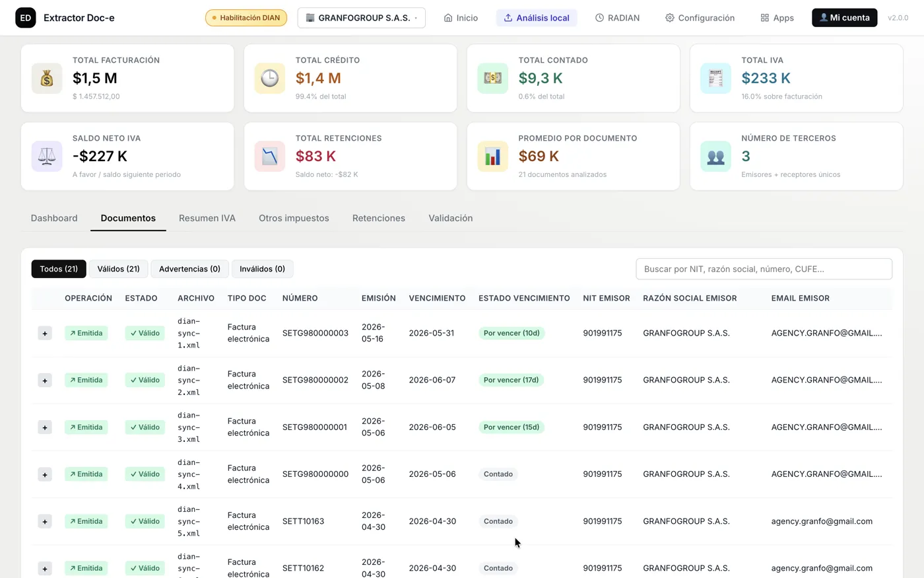Expand the row for SETT10163
The width and height of the screenshot is (924, 578).
[x=45, y=521]
